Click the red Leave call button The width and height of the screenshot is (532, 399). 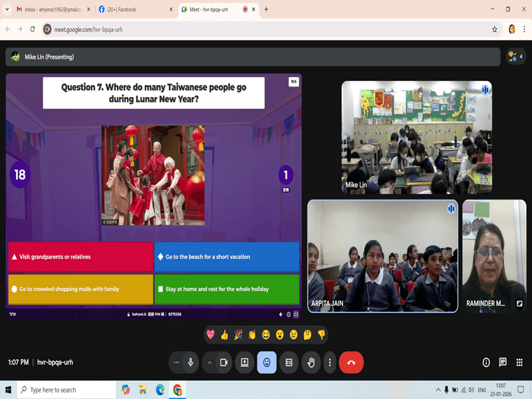pyautogui.click(x=351, y=362)
